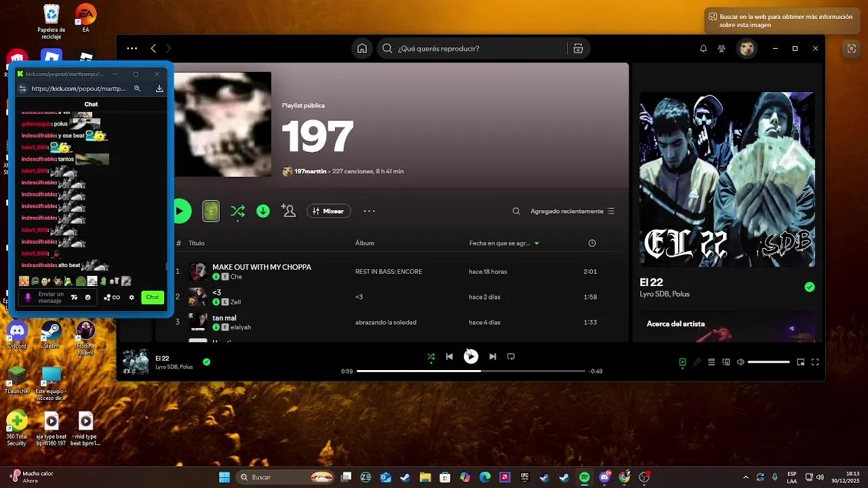868x488 pixels.
Task: Click the saved check next to El 22 in player bar
Action: pyautogui.click(x=206, y=362)
